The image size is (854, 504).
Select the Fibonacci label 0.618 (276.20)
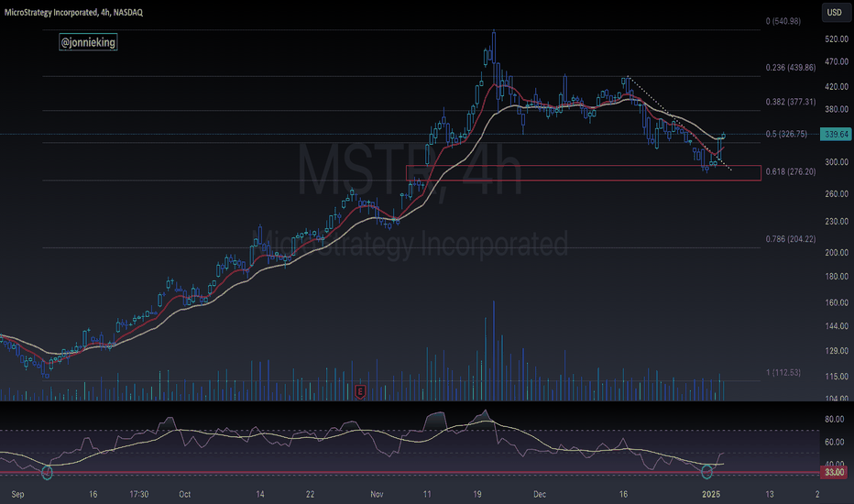coord(791,171)
